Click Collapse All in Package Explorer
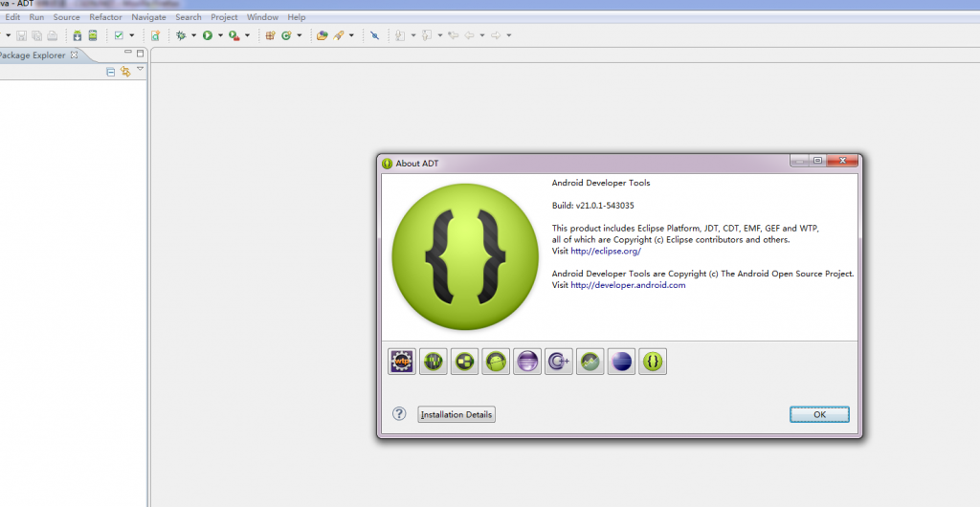Viewport: 980px width, 507px height. tap(111, 72)
